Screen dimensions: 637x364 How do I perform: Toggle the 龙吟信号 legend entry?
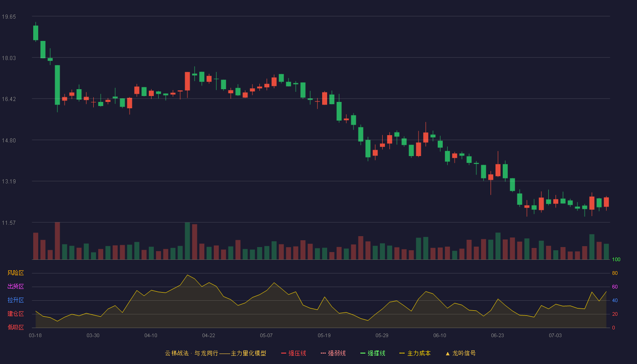[460, 353]
